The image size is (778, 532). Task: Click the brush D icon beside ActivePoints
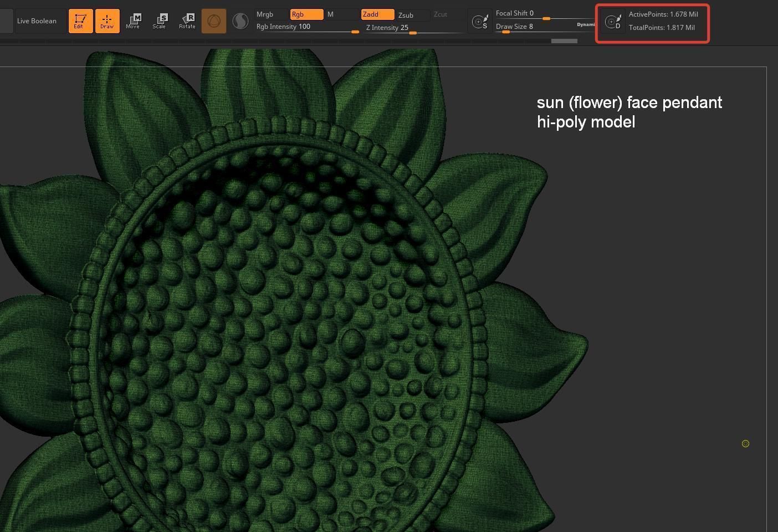pyautogui.click(x=613, y=22)
